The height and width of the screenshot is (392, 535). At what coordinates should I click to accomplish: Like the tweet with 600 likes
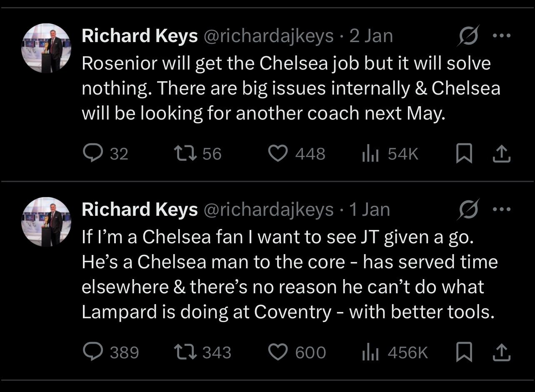(x=277, y=352)
